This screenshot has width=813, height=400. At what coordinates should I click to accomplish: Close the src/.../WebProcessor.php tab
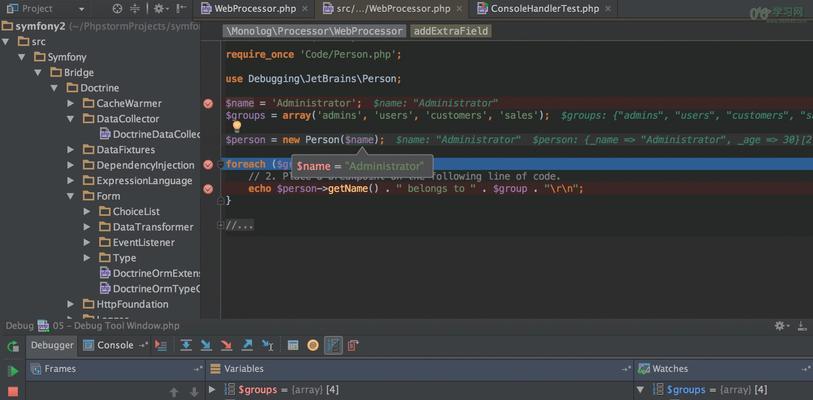[459, 9]
